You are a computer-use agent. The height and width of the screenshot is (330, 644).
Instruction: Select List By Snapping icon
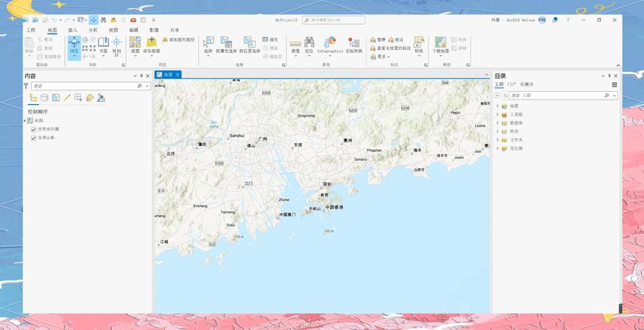tap(78, 98)
